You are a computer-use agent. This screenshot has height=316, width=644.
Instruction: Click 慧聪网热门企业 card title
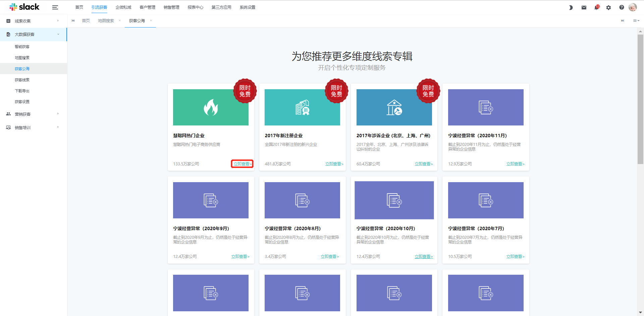(189, 136)
